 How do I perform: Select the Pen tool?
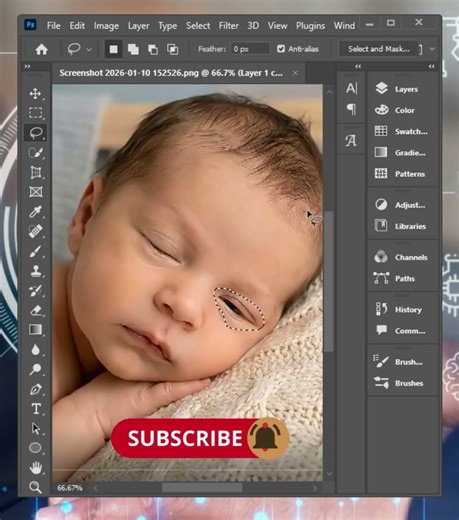pyautogui.click(x=35, y=389)
